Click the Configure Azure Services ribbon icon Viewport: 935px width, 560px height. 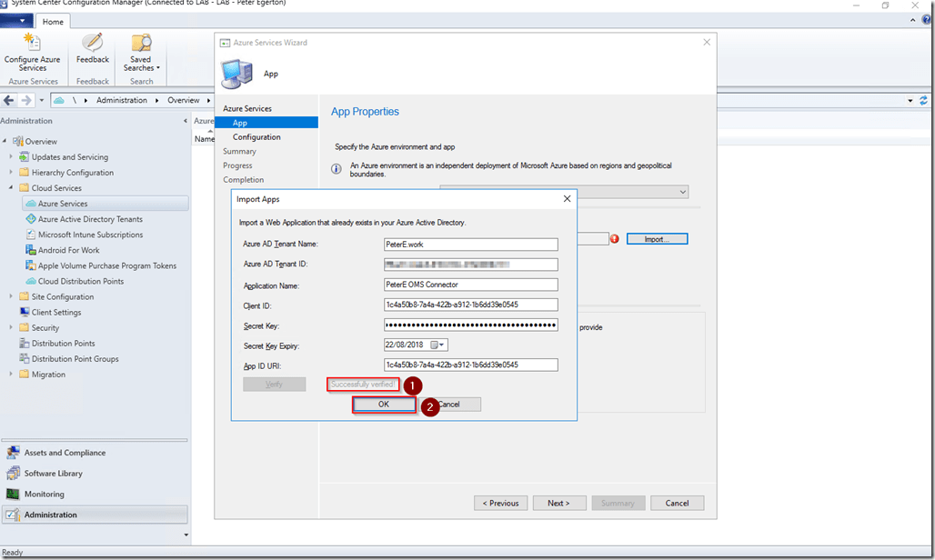[33, 53]
